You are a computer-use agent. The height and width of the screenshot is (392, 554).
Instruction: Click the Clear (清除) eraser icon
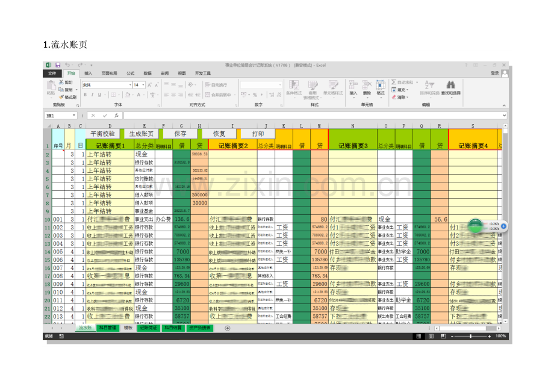click(x=394, y=97)
